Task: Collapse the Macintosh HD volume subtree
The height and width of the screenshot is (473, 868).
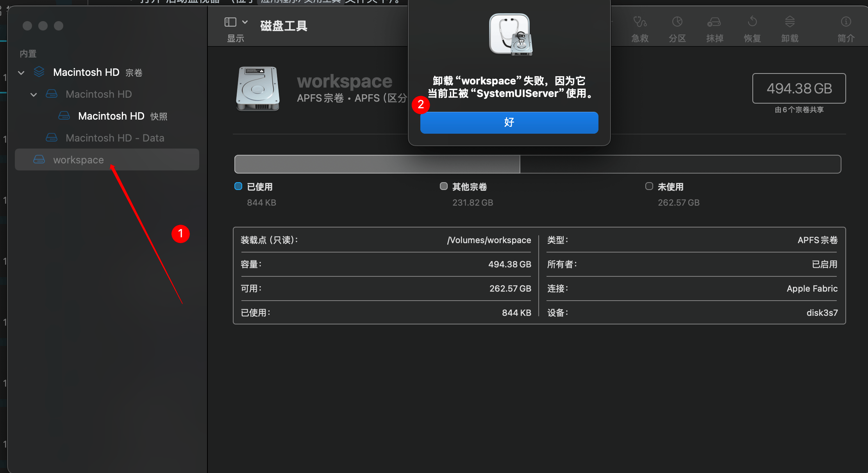Action: pyautogui.click(x=34, y=95)
